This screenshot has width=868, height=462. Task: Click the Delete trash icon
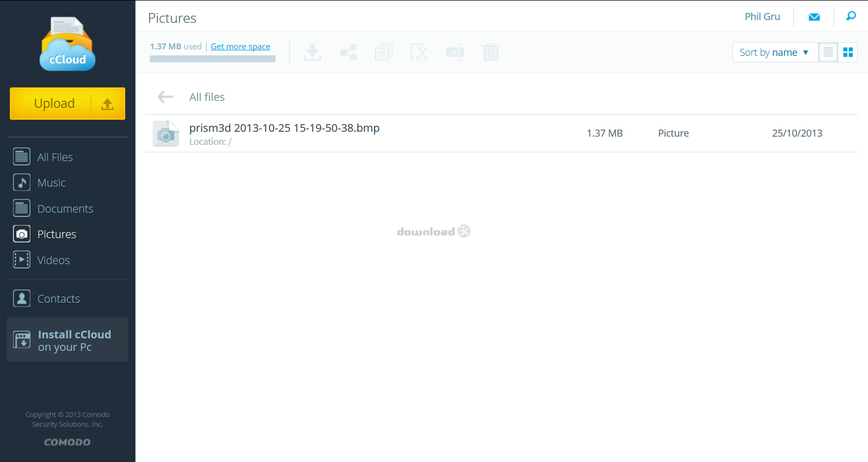coord(491,52)
